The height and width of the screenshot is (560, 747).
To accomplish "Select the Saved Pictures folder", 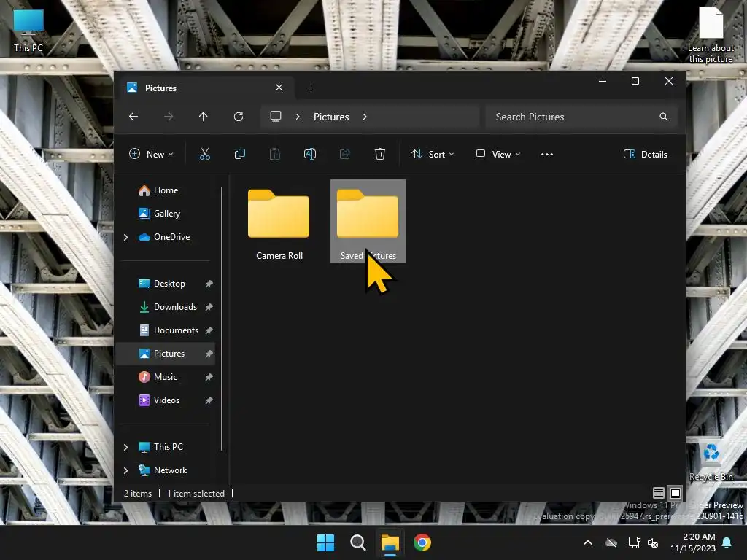I will (368, 222).
